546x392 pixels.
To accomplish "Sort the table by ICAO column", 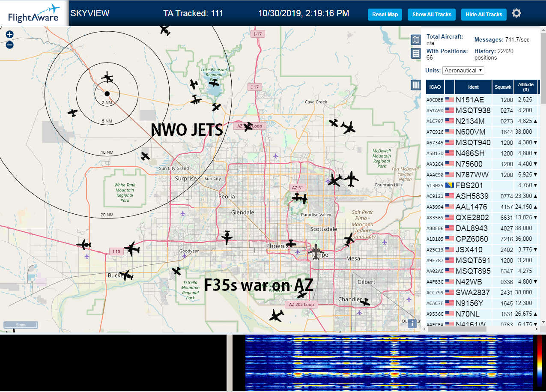I will pyautogui.click(x=435, y=87).
